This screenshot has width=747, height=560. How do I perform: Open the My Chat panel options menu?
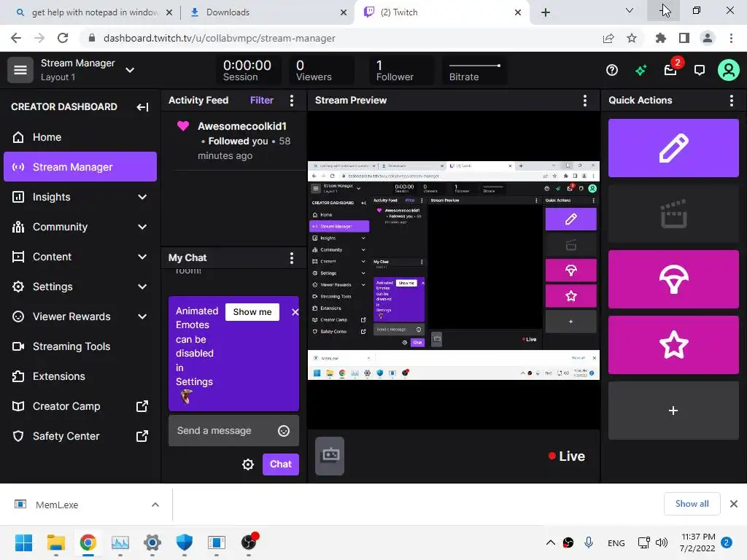292,257
